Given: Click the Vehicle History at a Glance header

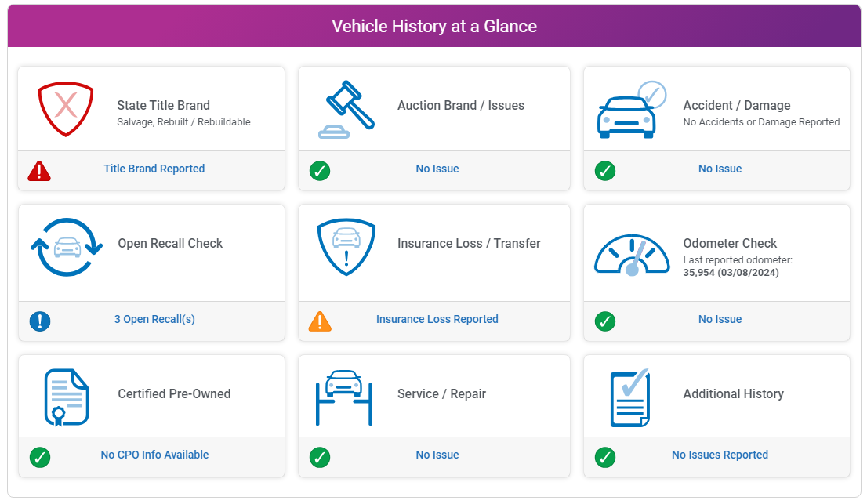Looking at the screenshot, I should (434, 26).
